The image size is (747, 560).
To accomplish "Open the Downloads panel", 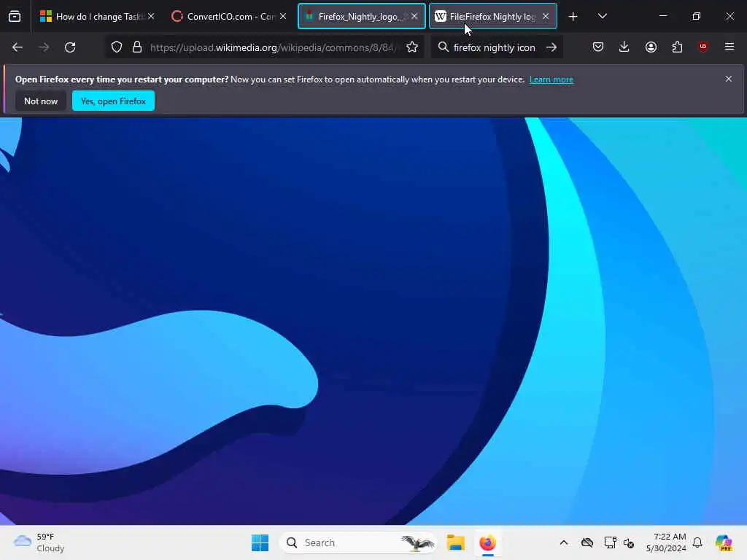I will (x=624, y=47).
